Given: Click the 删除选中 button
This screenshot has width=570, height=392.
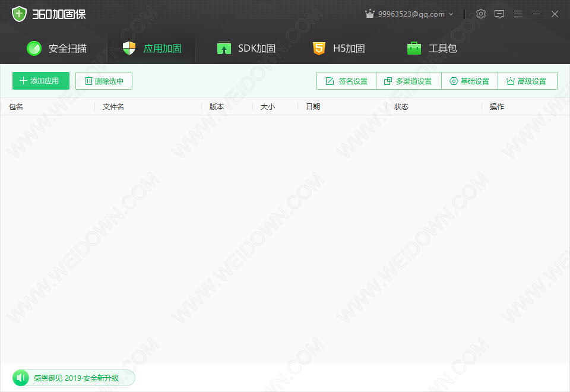Looking at the screenshot, I should pos(103,81).
